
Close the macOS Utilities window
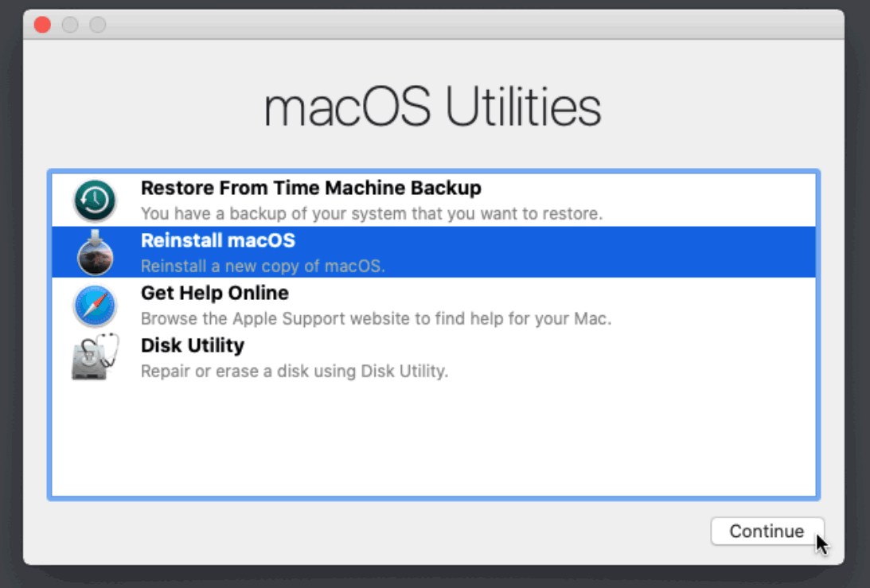pyautogui.click(x=42, y=25)
